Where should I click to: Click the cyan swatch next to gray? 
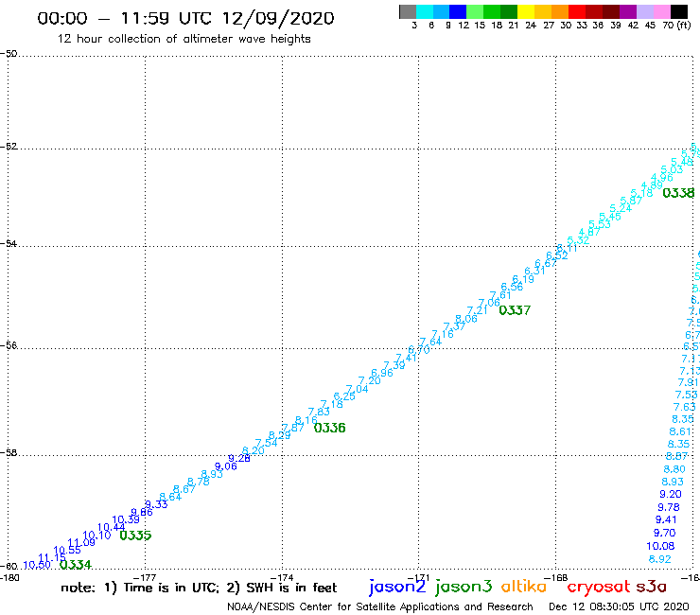point(425,11)
